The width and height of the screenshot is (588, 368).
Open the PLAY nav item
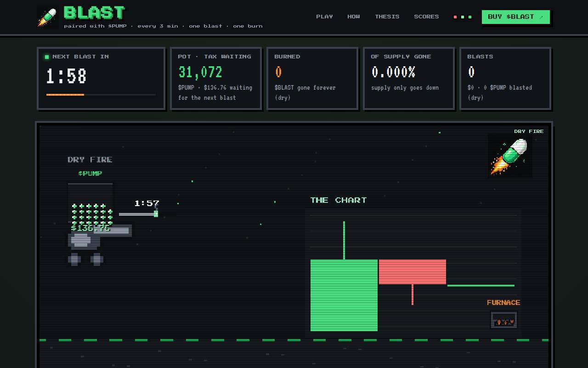(324, 17)
